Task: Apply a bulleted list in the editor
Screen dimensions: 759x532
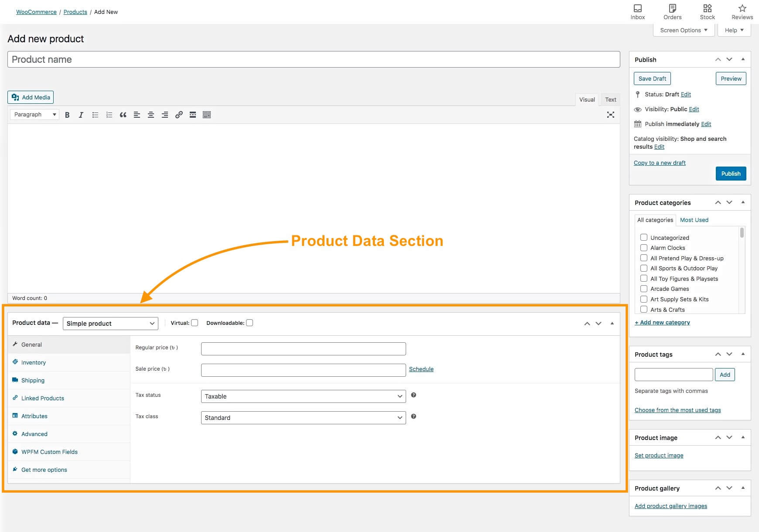Action: click(x=95, y=115)
